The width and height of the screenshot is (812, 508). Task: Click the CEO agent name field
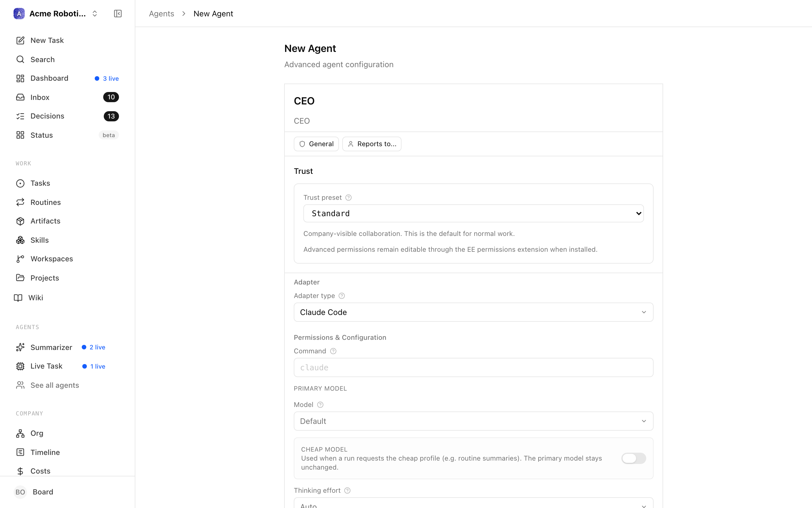point(473,101)
